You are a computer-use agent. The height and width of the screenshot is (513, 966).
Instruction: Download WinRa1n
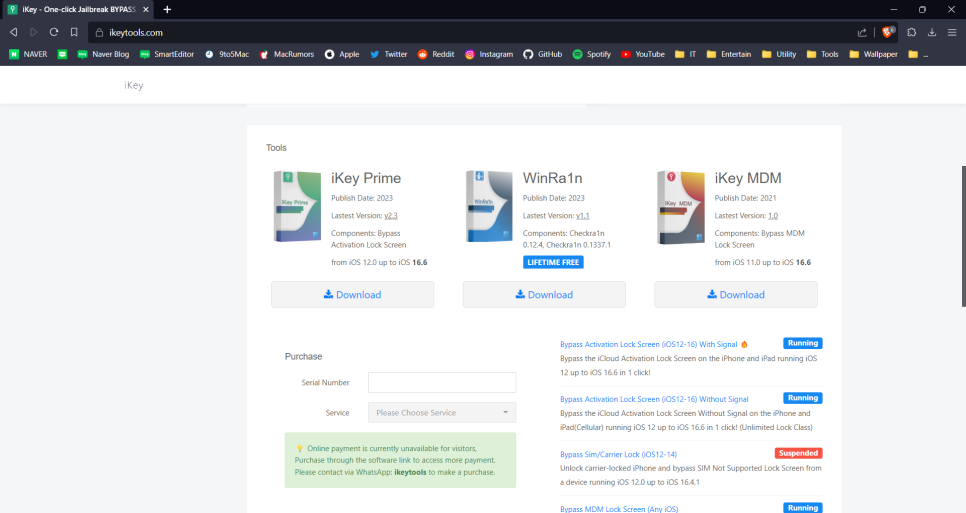click(x=544, y=294)
